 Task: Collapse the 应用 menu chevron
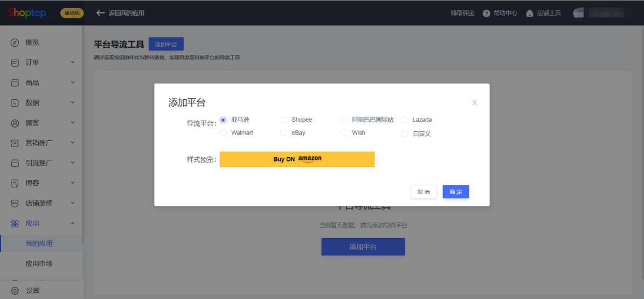pos(73,224)
